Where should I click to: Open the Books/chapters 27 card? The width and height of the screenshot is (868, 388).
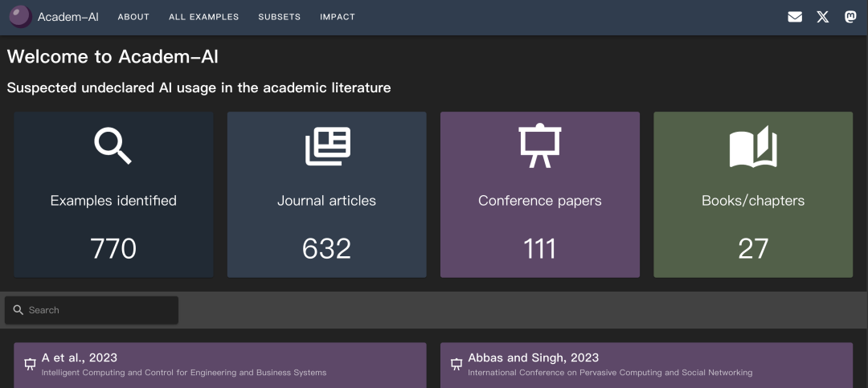click(753, 194)
